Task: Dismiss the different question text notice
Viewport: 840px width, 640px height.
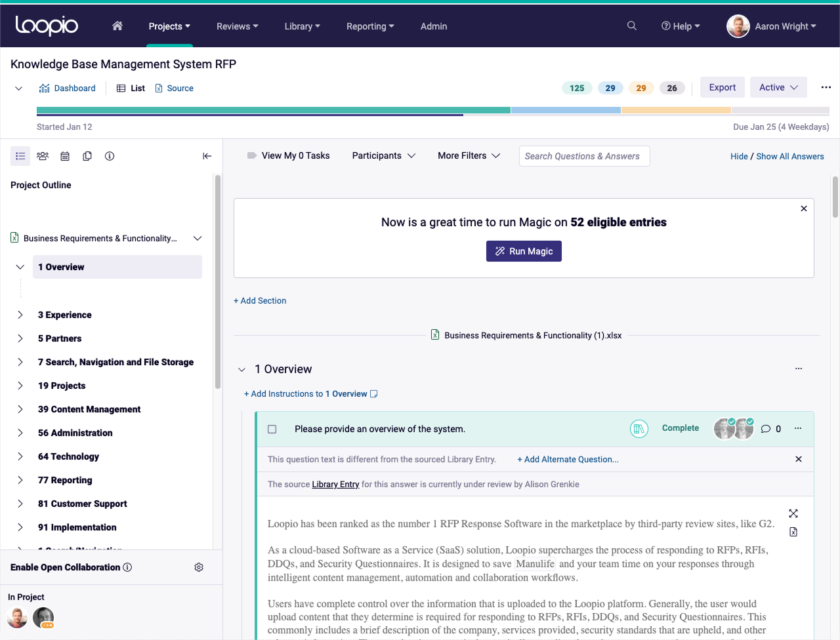Action: tap(799, 459)
